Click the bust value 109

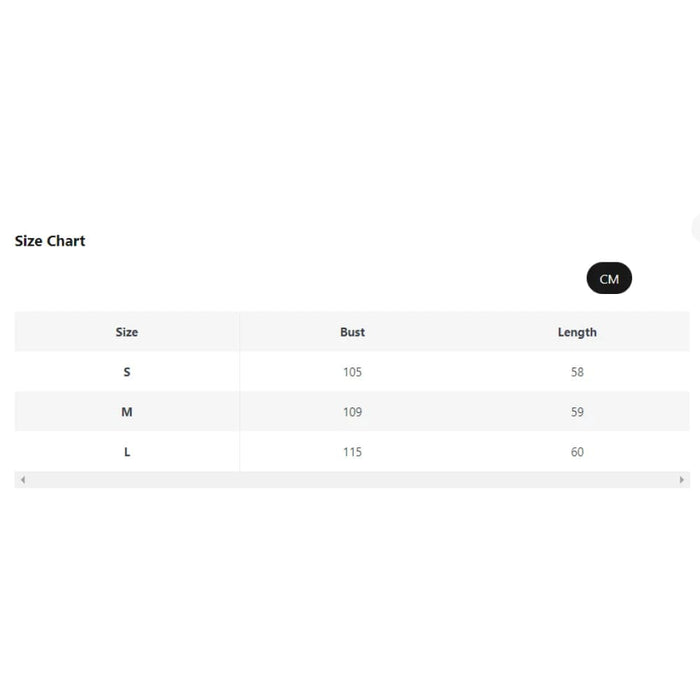pos(352,412)
